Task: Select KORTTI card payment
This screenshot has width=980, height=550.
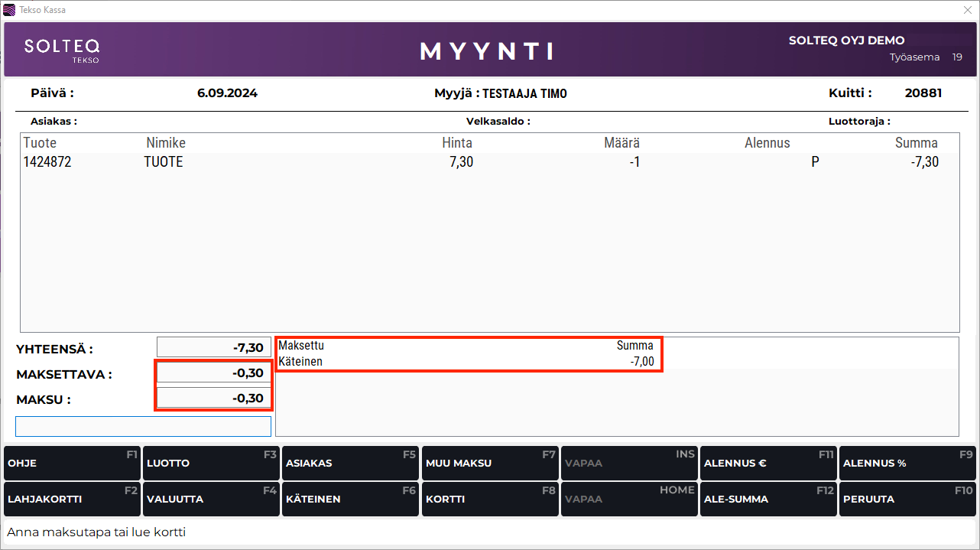Action: click(x=489, y=499)
